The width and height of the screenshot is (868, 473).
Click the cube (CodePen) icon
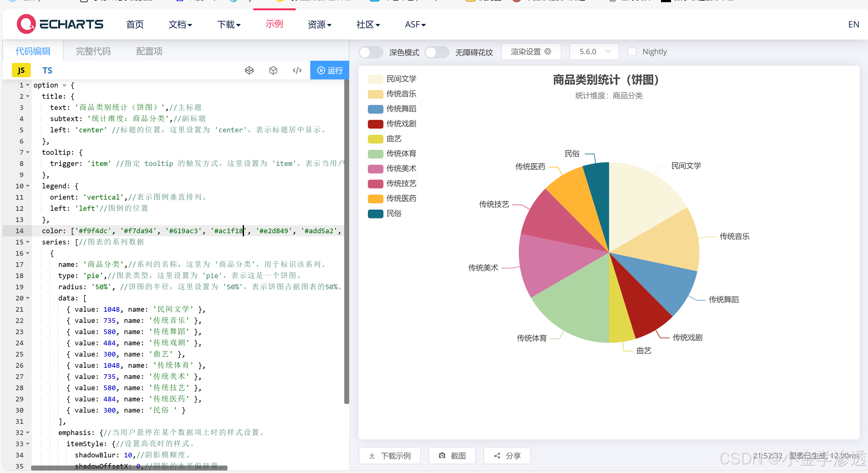pos(273,70)
